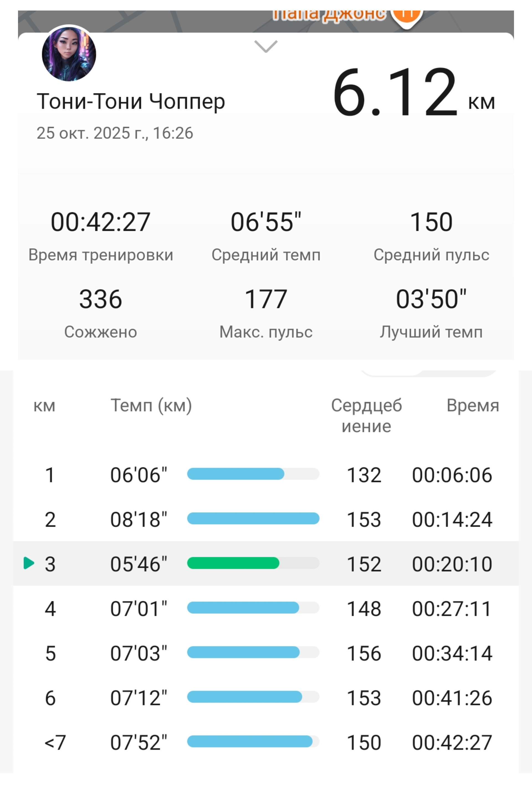Select the green play marker at kilometer 3
532x798 pixels.
coord(29,563)
